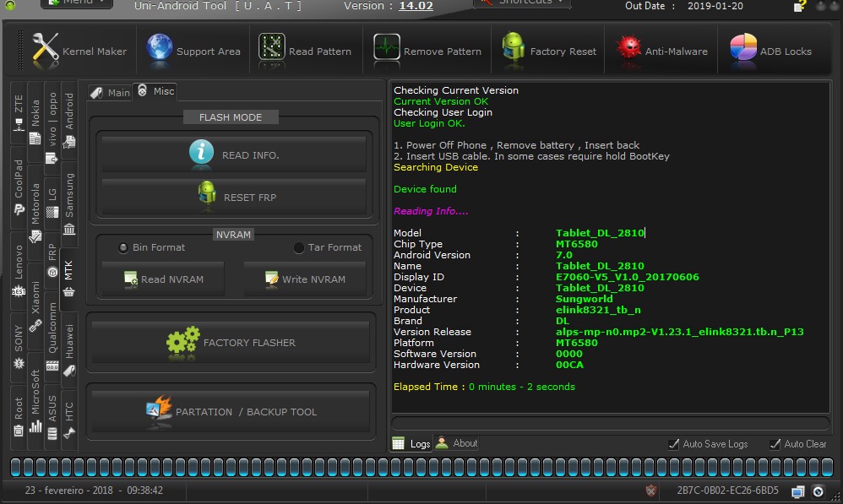Open the Shortcuts dropdown
Viewport: 843px width, 504px height.
[521, 3]
